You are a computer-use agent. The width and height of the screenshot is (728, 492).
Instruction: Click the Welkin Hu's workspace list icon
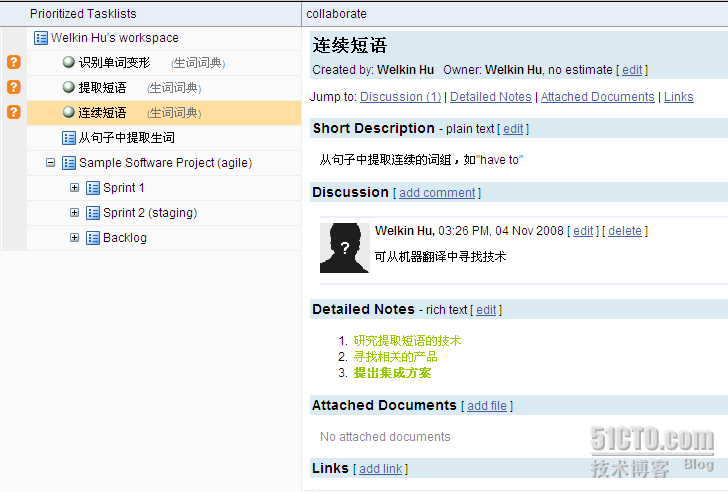(x=41, y=38)
